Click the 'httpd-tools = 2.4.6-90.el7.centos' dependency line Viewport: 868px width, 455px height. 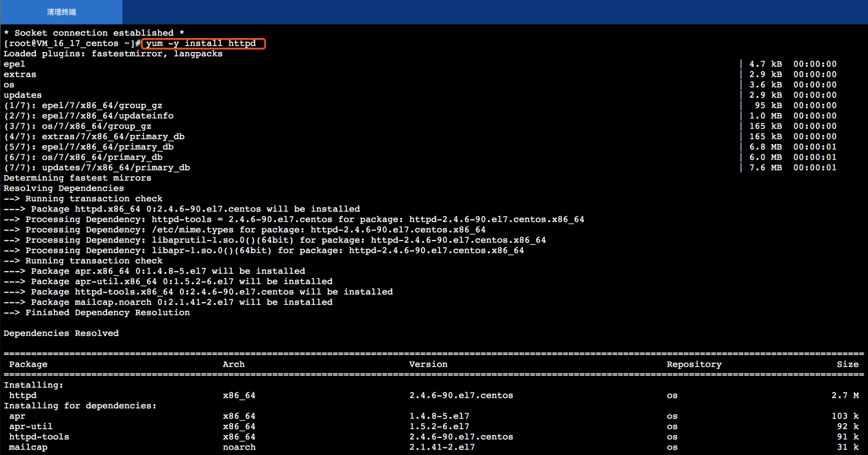coord(294,219)
